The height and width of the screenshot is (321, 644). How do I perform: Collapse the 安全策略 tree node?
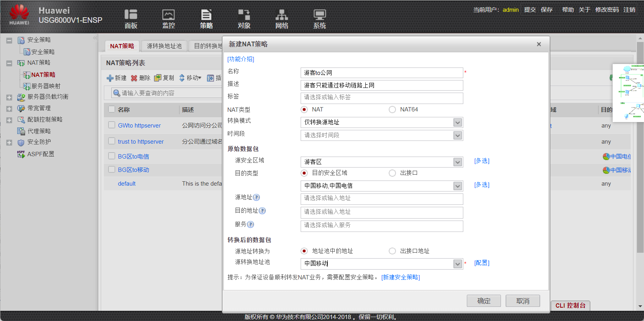click(9, 40)
